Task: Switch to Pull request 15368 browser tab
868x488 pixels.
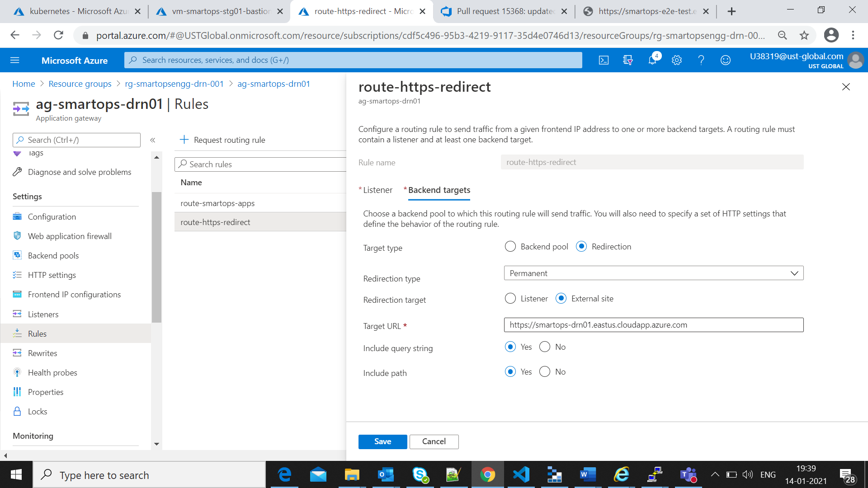Action: point(503,11)
